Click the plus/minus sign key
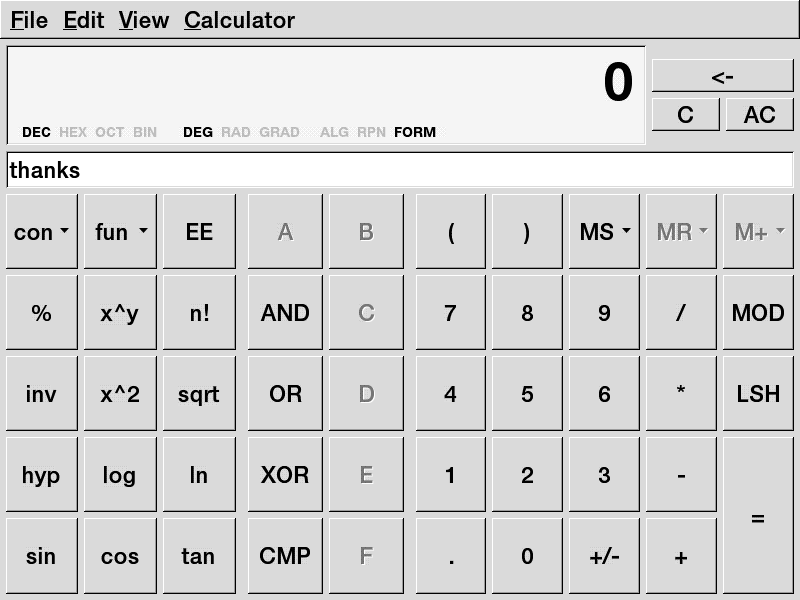 pyautogui.click(x=604, y=556)
